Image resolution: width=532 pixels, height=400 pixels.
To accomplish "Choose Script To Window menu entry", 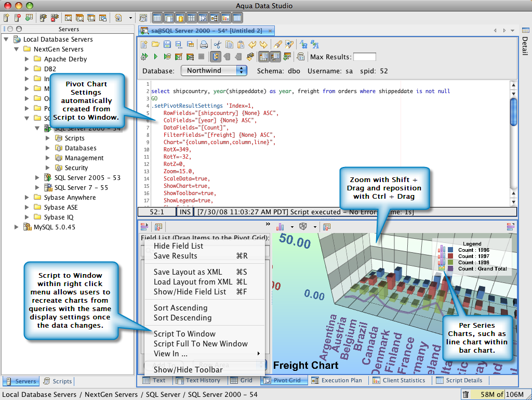I will (205, 334).
